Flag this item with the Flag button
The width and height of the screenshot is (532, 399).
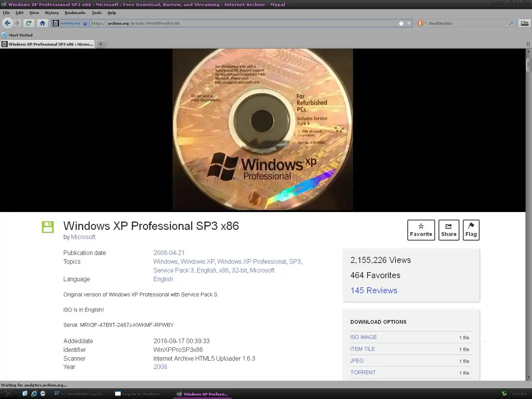click(471, 230)
